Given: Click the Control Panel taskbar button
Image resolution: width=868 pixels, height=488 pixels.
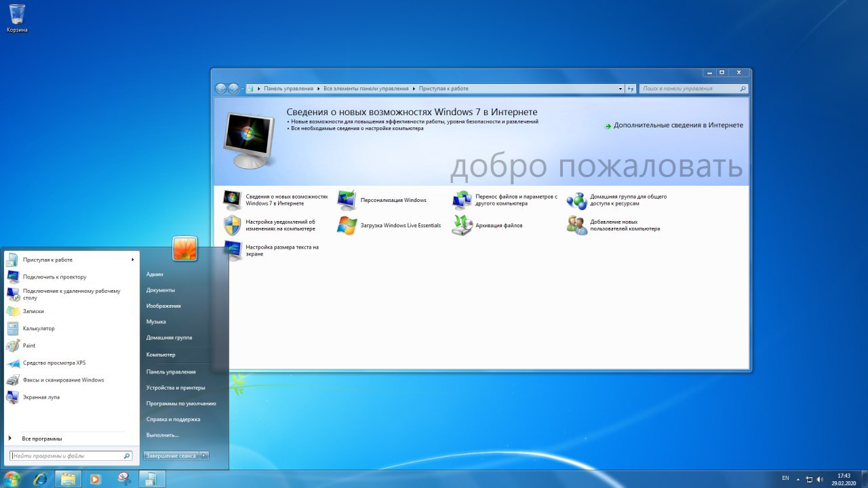Looking at the screenshot, I should pyautogui.click(x=153, y=479).
